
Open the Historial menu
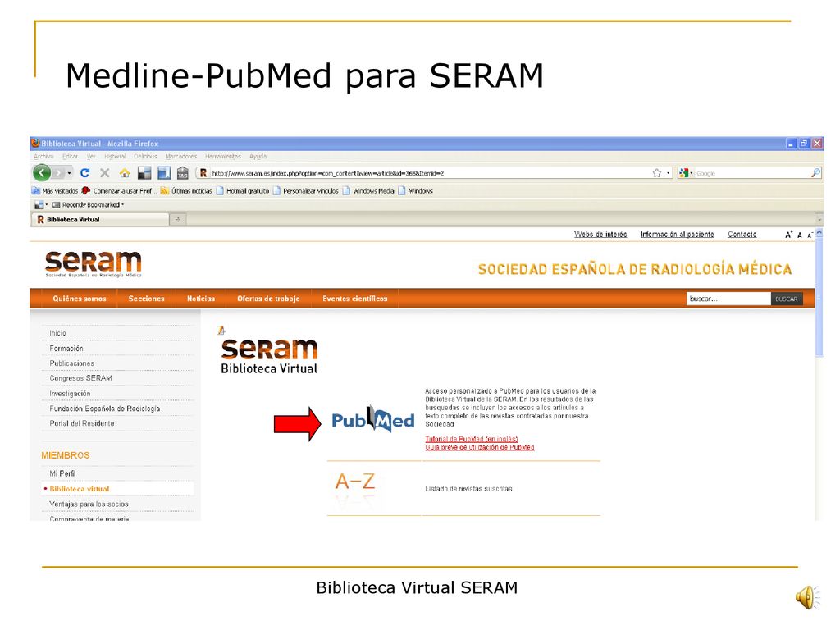pyautogui.click(x=115, y=157)
